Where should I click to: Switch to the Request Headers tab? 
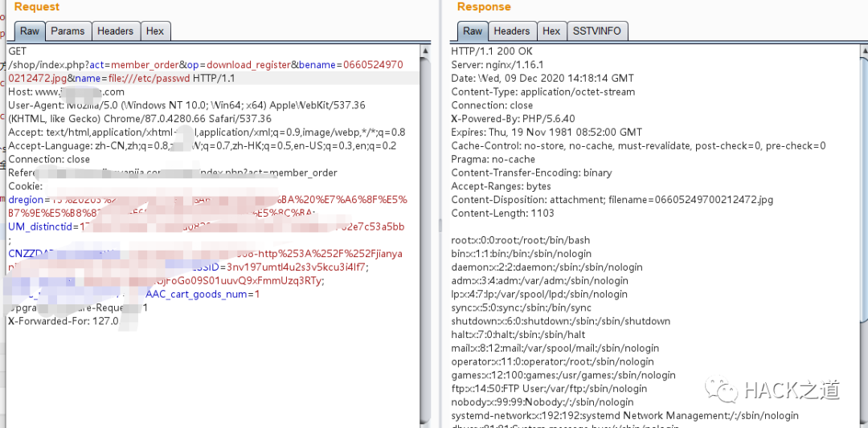pyautogui.click(x=116, y=31)
